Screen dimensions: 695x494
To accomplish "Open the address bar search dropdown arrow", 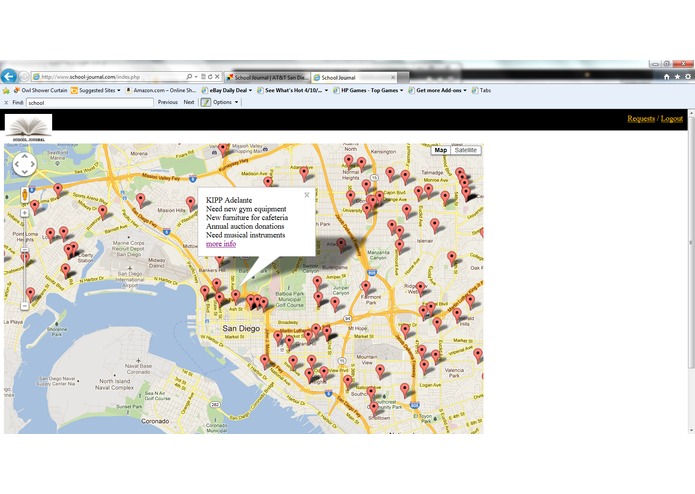I will [x=196, y=77].
